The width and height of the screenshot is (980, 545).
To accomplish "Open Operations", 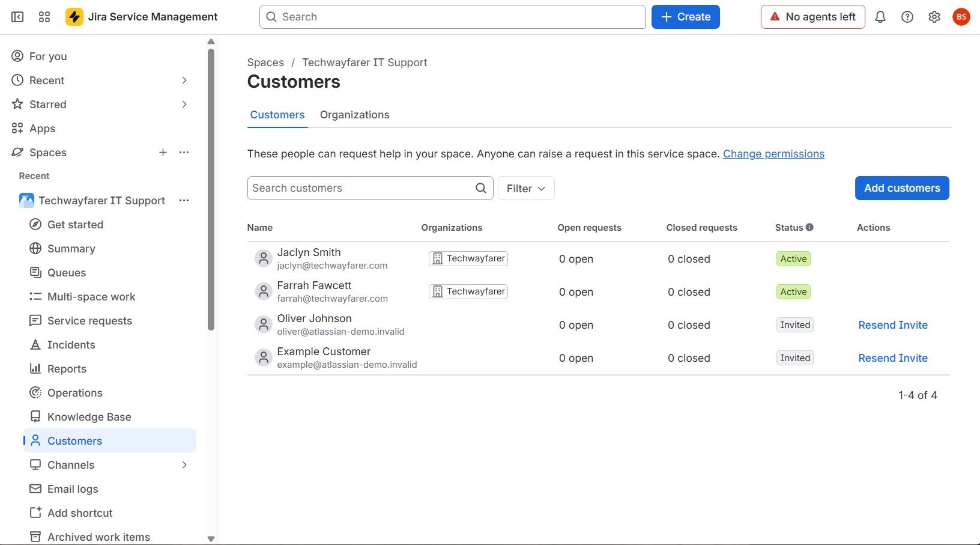I will coord(110,393).
